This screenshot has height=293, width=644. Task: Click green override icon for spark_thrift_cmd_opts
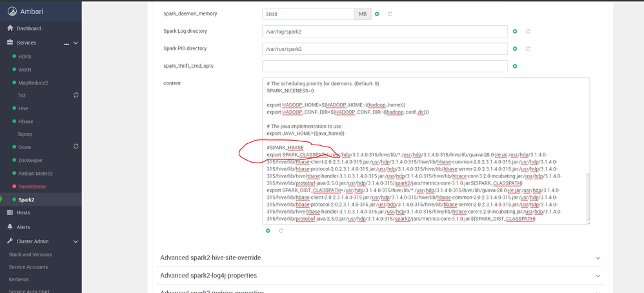pos(515,66)
